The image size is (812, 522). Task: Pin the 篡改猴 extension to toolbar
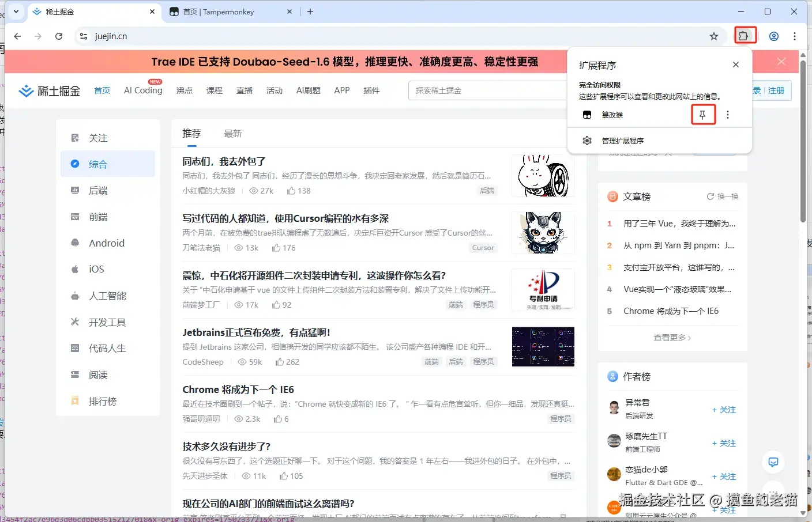[702, 115]
